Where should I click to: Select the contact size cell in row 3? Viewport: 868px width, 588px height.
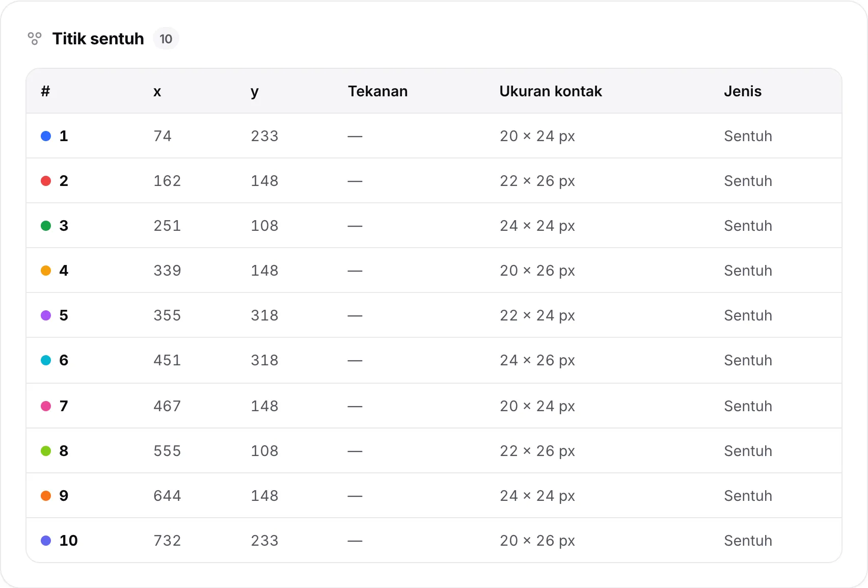point(537,226)
